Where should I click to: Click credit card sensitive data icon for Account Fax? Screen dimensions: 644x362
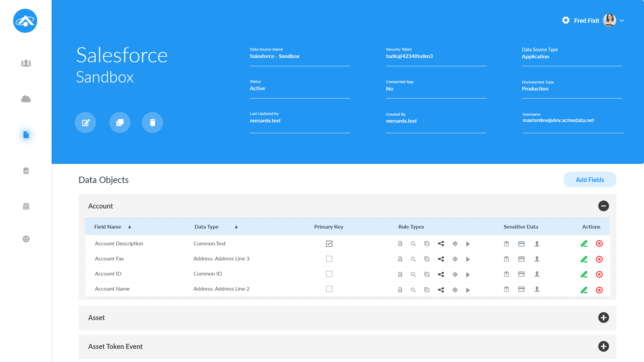(521, 259)
